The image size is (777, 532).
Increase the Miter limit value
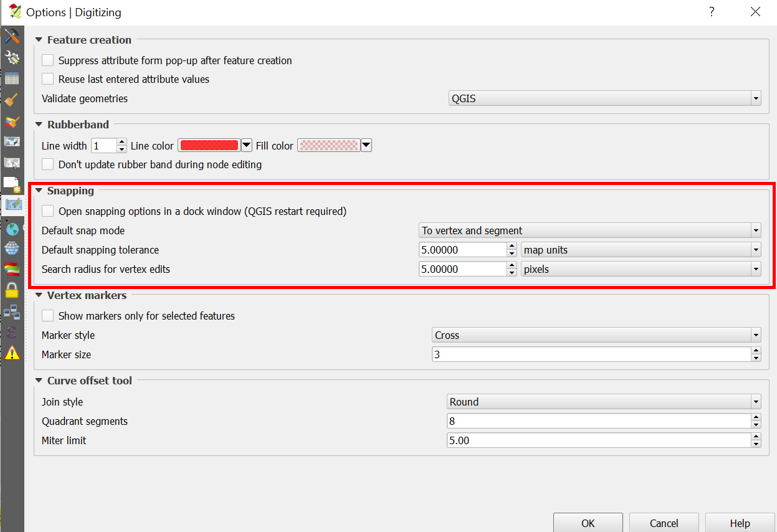coord(756,437)
